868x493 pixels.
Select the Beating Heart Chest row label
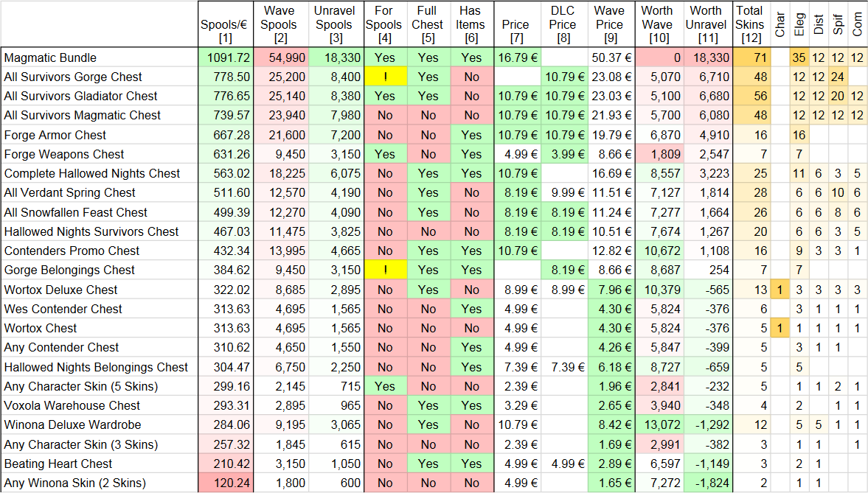(x=58, y=464)
